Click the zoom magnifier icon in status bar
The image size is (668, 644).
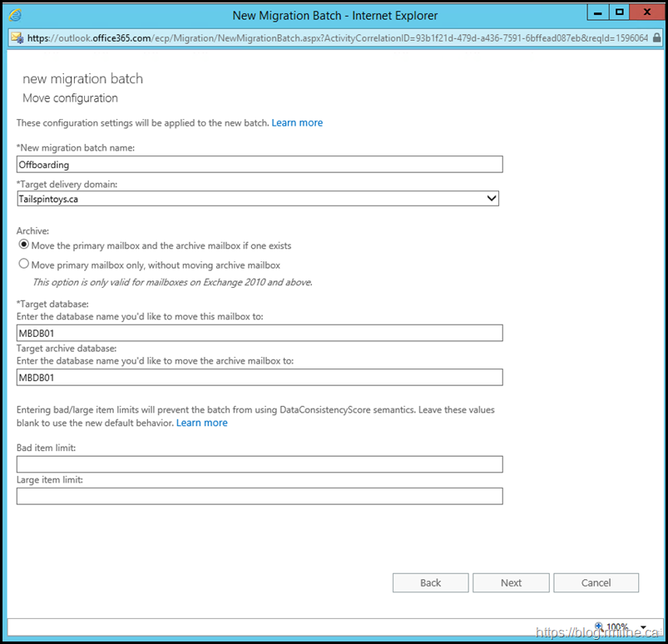pyautogui.click(x=598, y=627)
